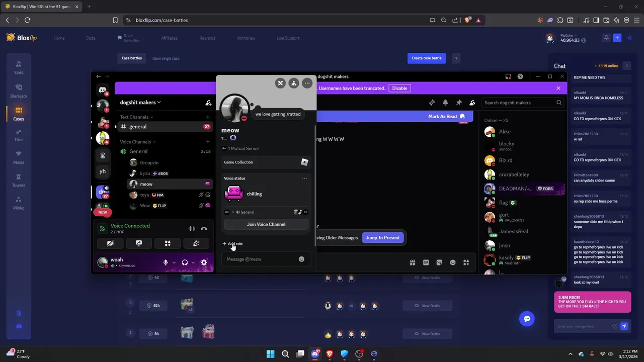This screenshot has width=644, height=362.
Task: Open emoji picker in Message @meow box
Action: point(301,259)
